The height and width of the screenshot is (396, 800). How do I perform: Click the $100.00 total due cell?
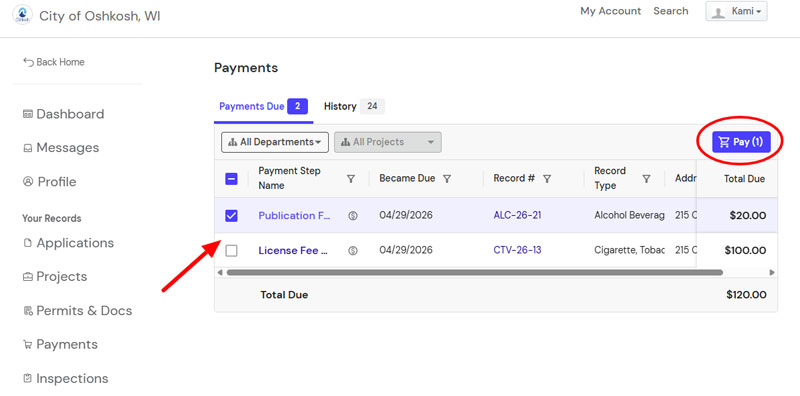(745, 251)
